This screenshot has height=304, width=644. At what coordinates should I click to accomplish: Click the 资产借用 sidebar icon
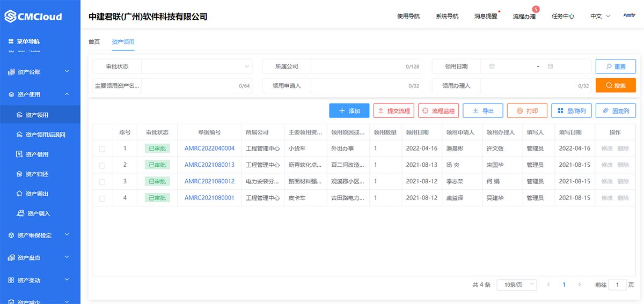point(20,154)
